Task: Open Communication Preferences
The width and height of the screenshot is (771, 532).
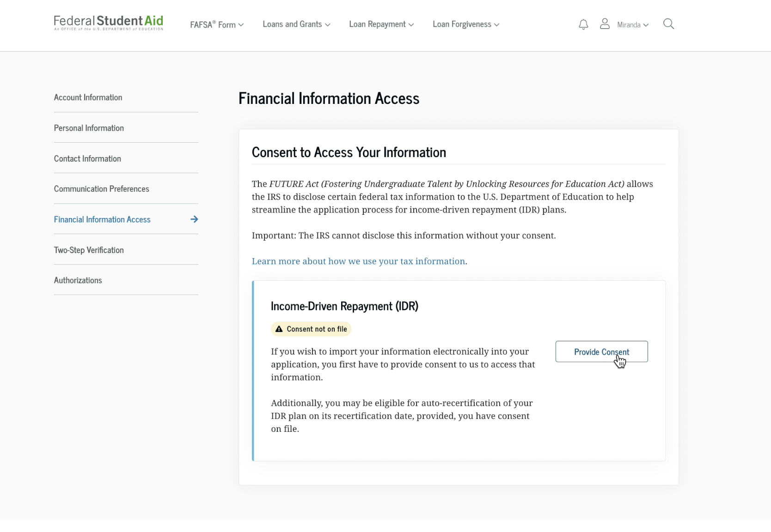Action: coord(101,188)
